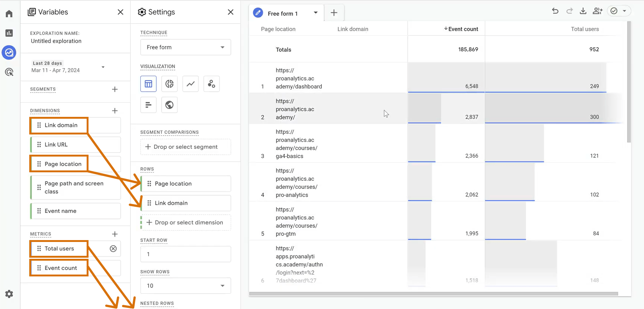Open the Technique Free form dropdown
This screenshot has width=644, height=309.
point(186,47)
